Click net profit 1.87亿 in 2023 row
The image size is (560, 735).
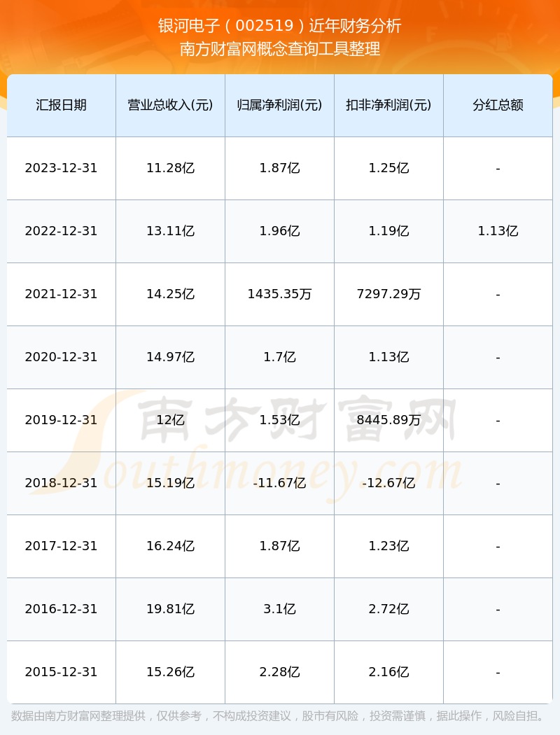pos(280,168)
